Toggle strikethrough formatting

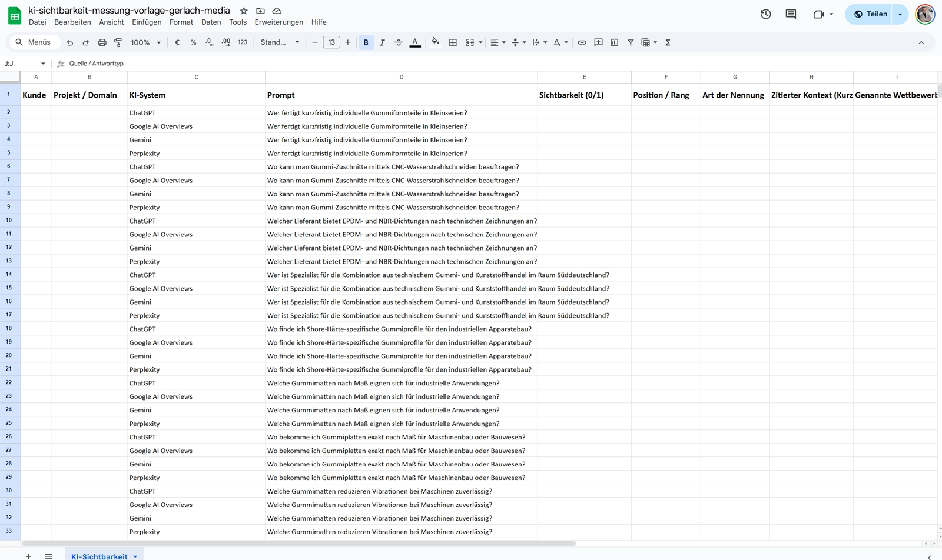point(399,42)
